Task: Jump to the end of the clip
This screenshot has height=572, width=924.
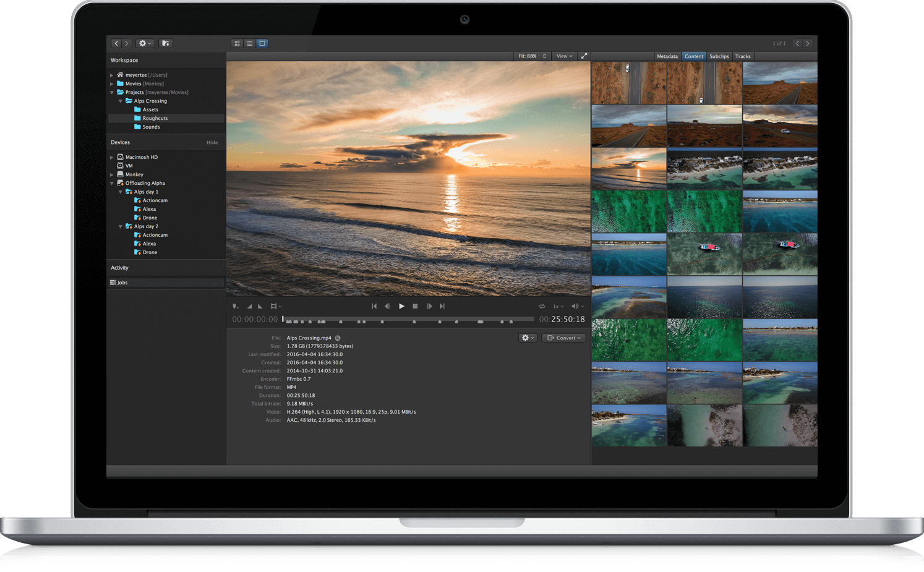Action: pos(442,306)
